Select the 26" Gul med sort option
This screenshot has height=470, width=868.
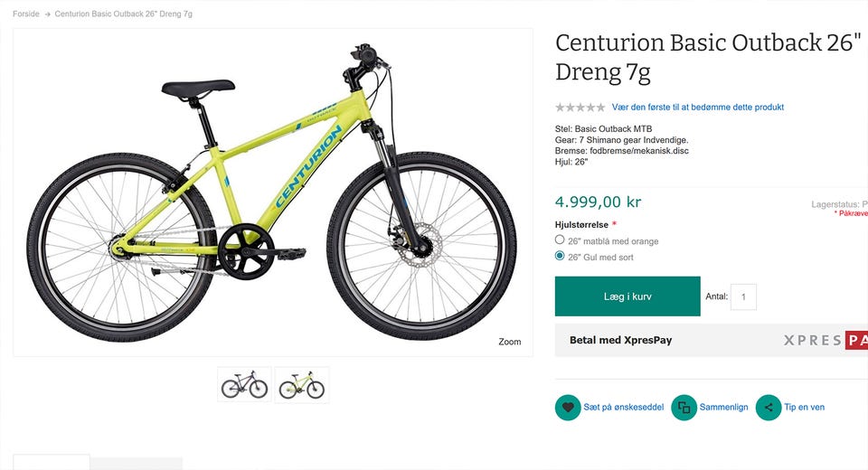(x=560, y=257)
